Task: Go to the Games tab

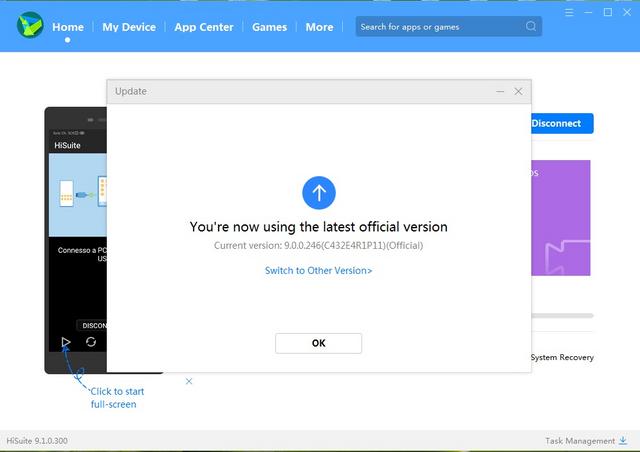Action: (x=269, y=27)
